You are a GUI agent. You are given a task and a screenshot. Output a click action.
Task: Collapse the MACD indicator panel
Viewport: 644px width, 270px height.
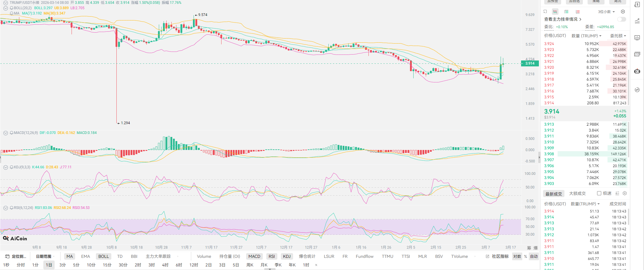click(5, 133)
